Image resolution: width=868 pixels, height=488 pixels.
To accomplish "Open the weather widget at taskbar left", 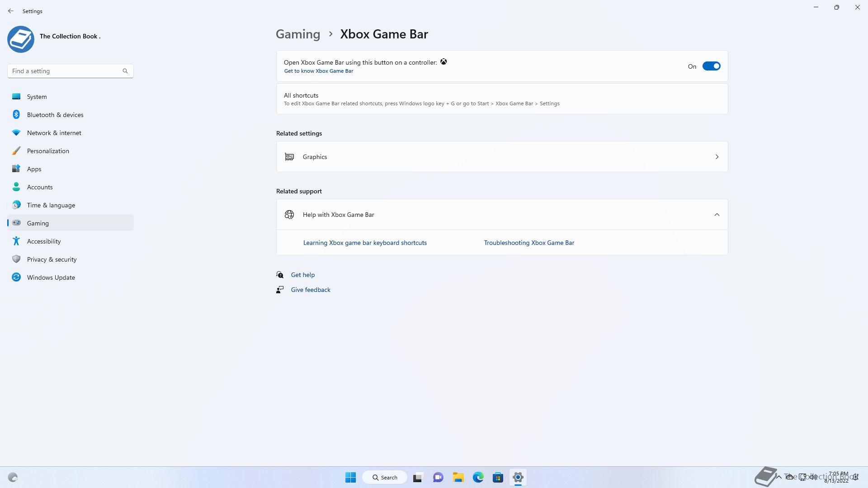I will pyautogui.click(x=13, y=477).
